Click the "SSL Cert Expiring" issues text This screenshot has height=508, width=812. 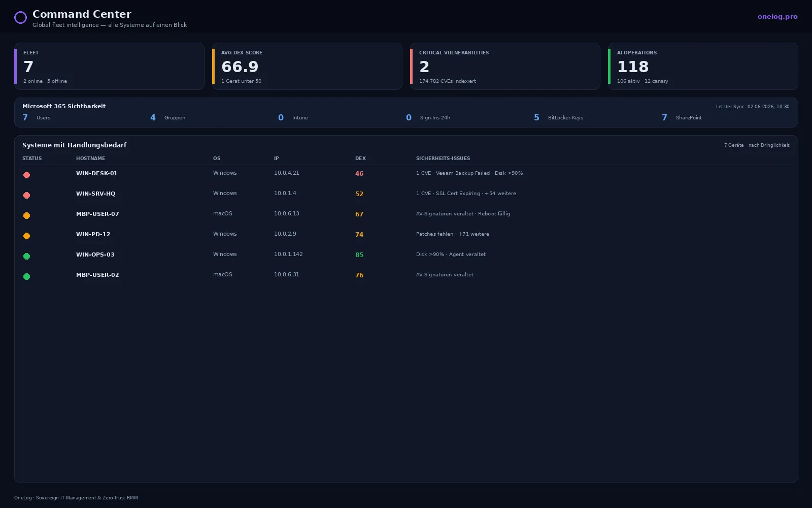[x=458, y=194]
